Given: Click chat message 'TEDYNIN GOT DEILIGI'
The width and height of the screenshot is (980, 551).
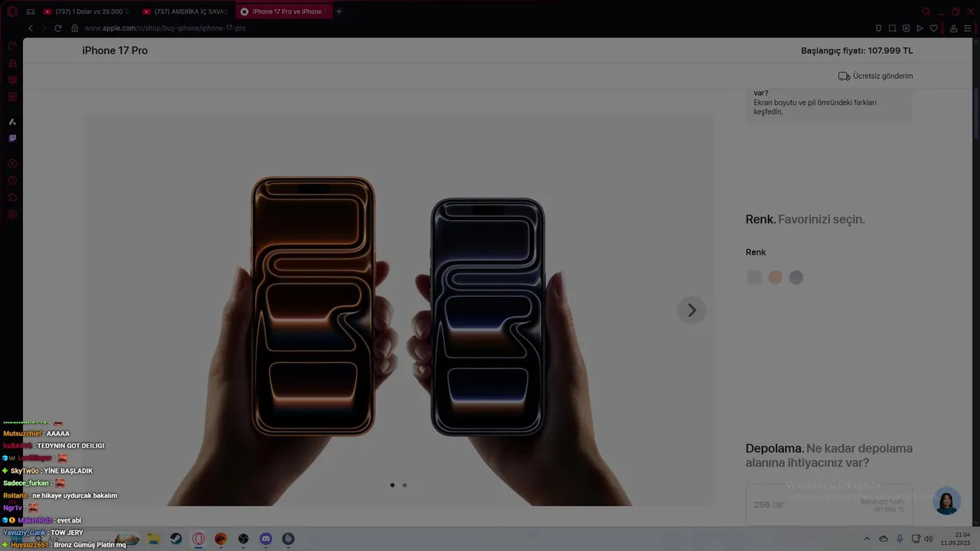Looking at the screenshot, I should tap(71, 446).
